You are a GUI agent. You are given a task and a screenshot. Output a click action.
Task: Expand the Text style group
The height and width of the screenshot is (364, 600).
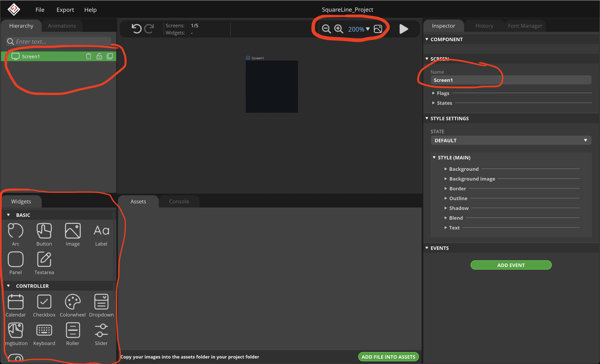click(x=445, y=227)
